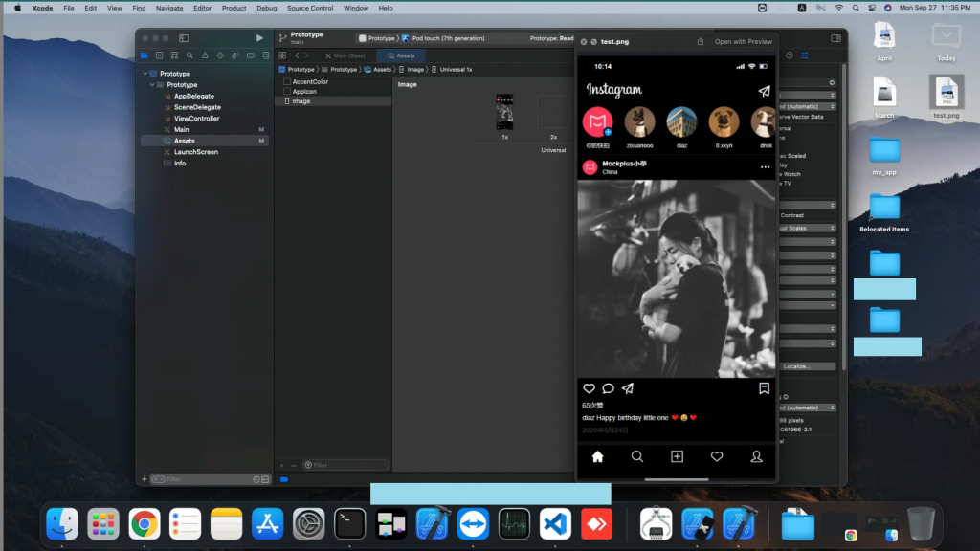Screen dimensions: 980x551
Task: Click the minus button above the asset filter
Action: [294, 466]
